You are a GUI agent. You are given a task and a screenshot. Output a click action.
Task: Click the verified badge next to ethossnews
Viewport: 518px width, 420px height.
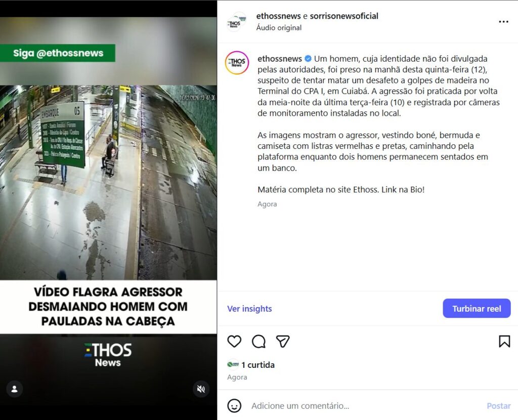pyautogui.click(x=308, y=59)
